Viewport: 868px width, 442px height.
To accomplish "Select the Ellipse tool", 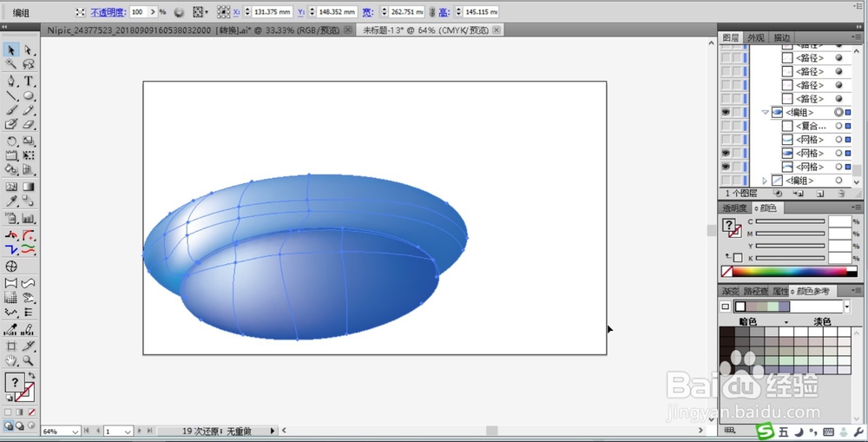I will 29,96.
